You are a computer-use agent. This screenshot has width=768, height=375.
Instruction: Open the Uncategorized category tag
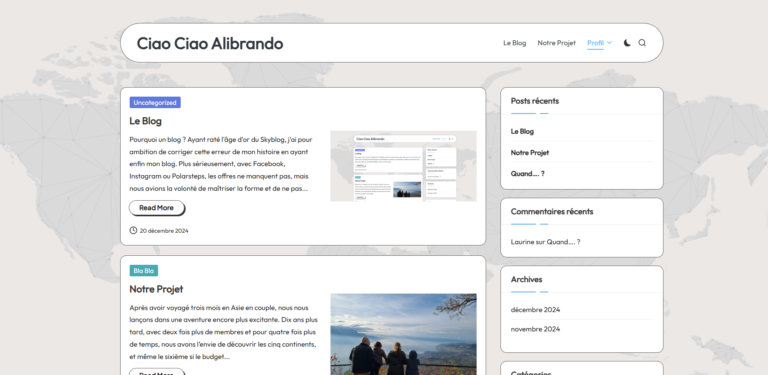pos(155,102)
